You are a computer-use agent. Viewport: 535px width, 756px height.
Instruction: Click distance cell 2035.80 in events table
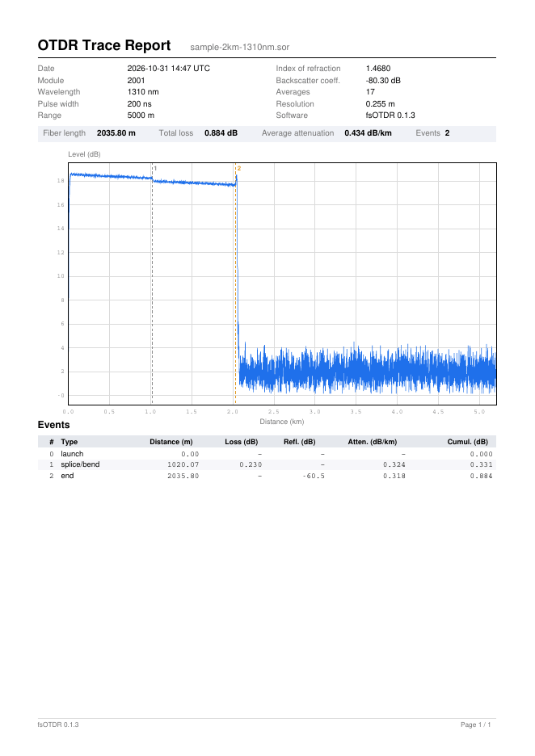tap(183, 476)
